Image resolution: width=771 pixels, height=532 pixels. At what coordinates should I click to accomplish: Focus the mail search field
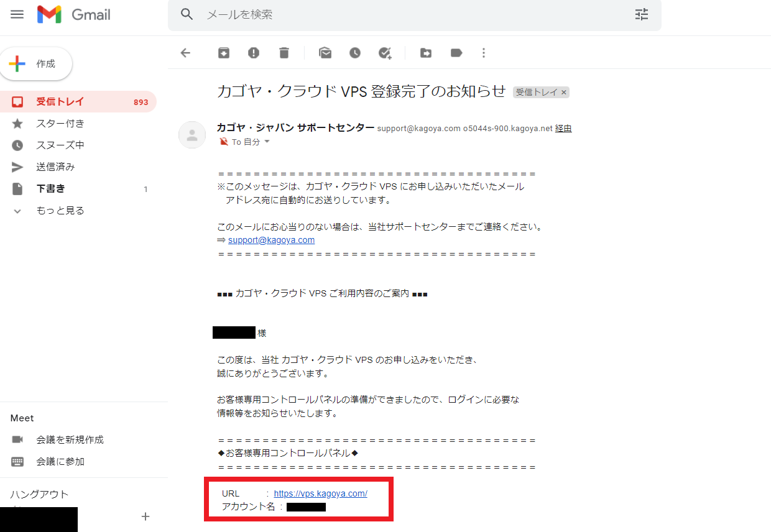coord(415,14)
